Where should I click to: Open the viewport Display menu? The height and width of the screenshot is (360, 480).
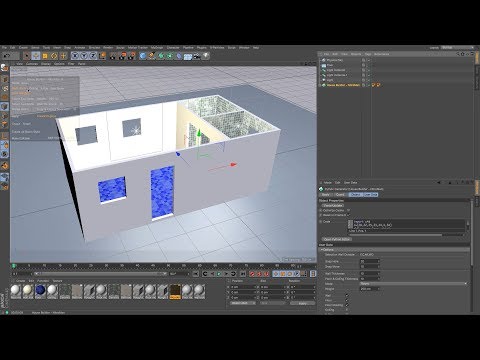[x=46, y=64]
